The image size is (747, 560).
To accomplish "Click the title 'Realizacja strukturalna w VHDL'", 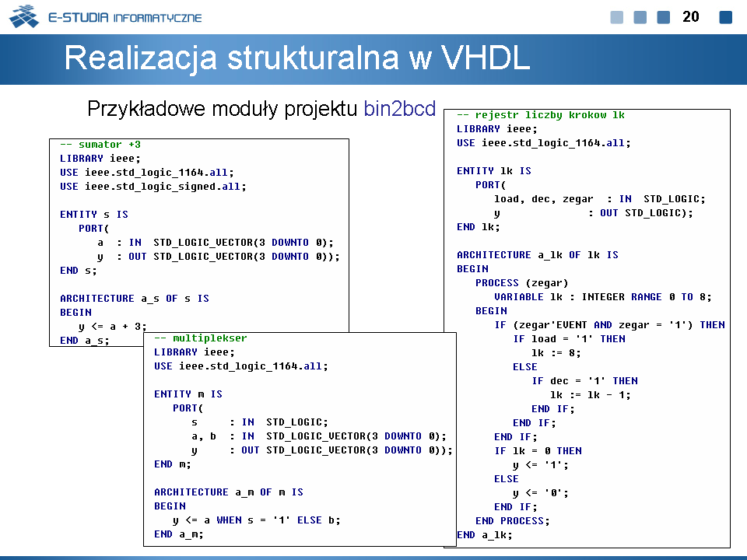I will point(296,58).
